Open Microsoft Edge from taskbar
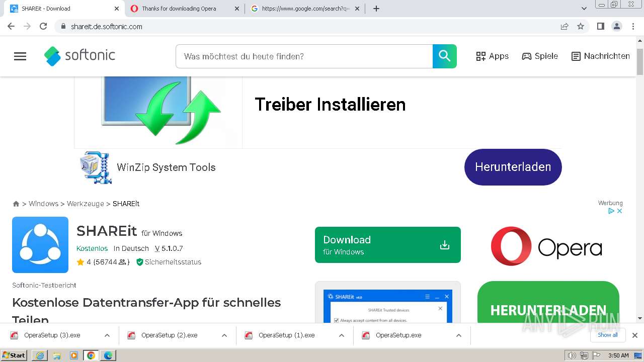 [x=108, y=355]
